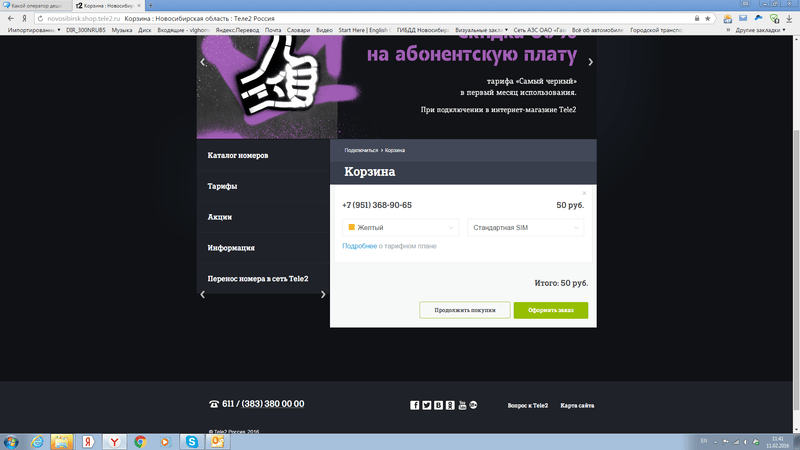This screenshot has width=800, height=450.
Task: Open Tele2 YouTube channel icon
Action: pyautogui.click(x=462, y=405)
